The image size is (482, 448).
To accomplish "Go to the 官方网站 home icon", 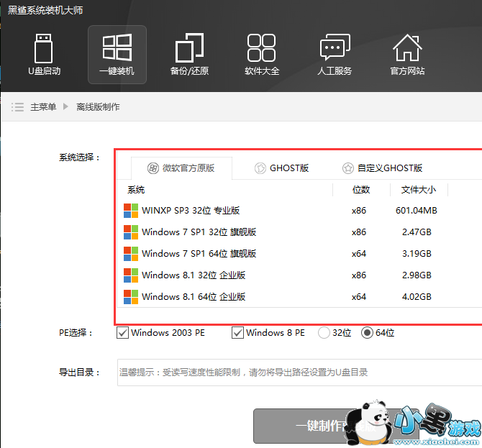I will [x=407, y=55].
